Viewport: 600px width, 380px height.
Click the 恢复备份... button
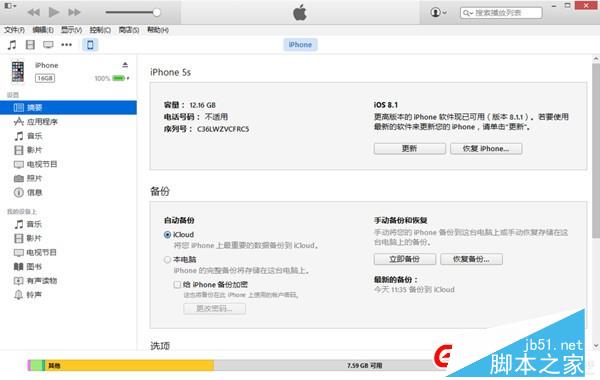[471, 259]
